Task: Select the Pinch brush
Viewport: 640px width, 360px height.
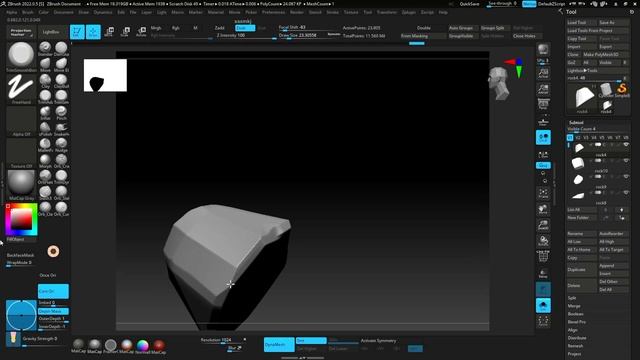Action: point(61,112)
